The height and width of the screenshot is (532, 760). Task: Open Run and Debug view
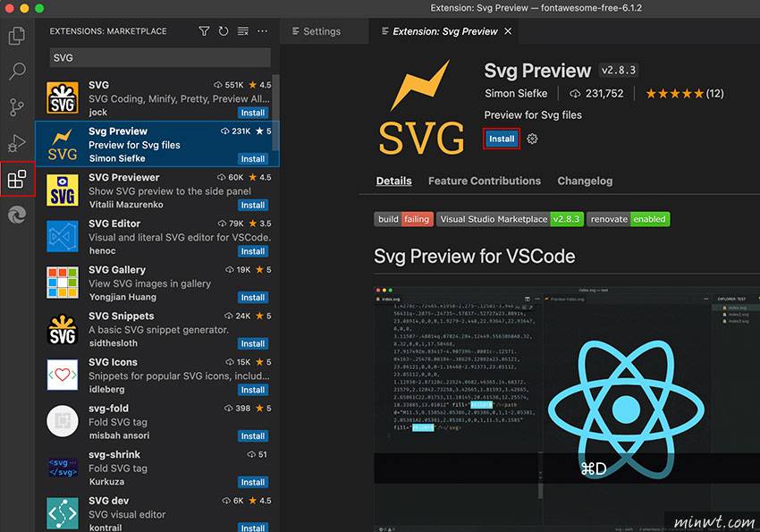click(x=17, y=144)
